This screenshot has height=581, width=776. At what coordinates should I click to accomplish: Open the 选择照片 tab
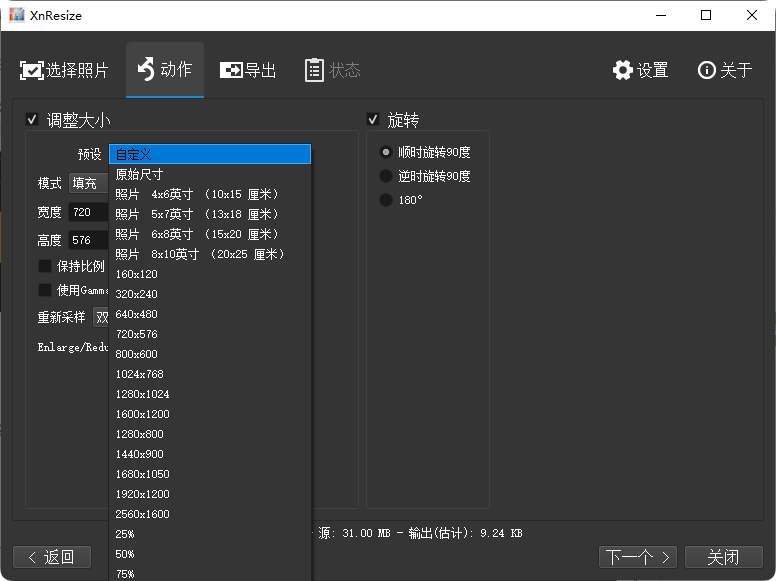click(64, 70)
